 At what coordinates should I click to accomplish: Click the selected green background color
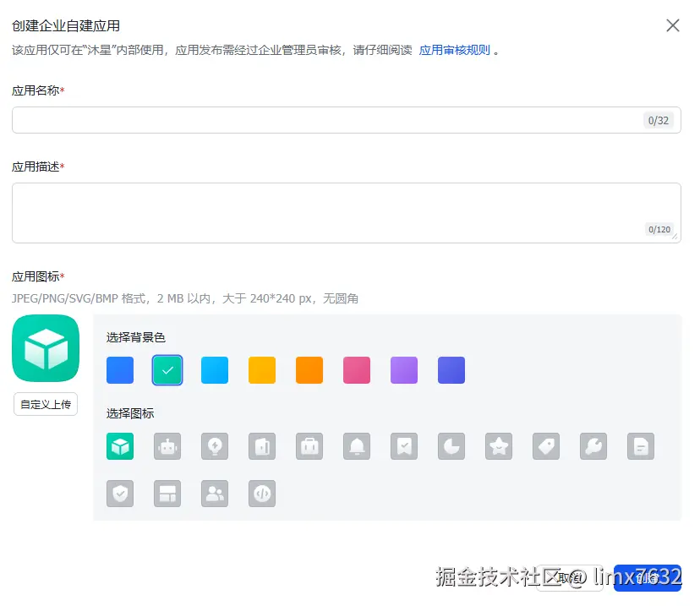(x=167, y=370)
